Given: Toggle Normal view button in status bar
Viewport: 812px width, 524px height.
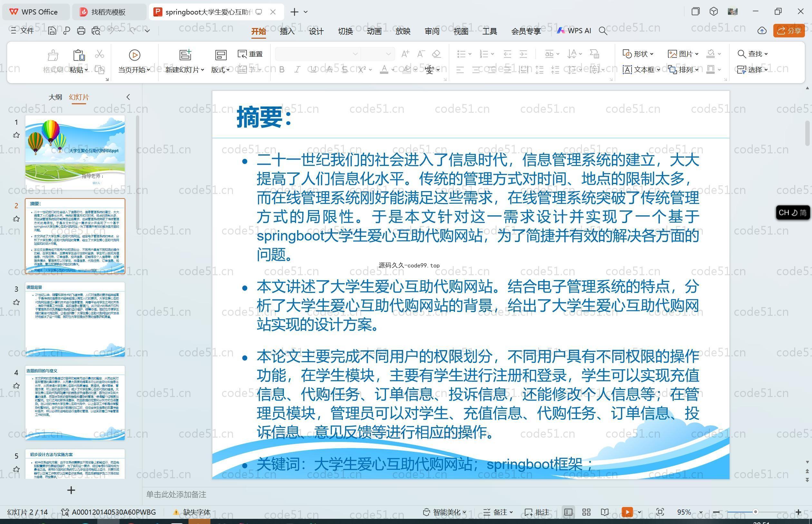Looking at the screenshot, I should [x=568, y=512].
